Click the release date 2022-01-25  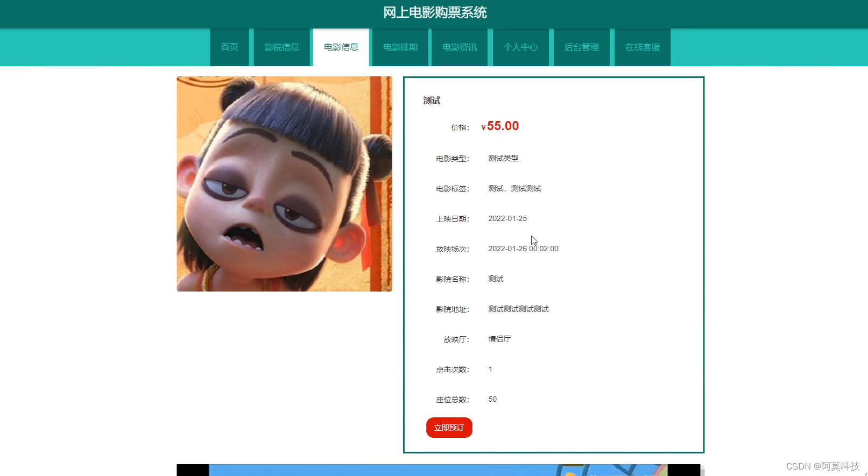pyautogui.click(x=507, y=218)
